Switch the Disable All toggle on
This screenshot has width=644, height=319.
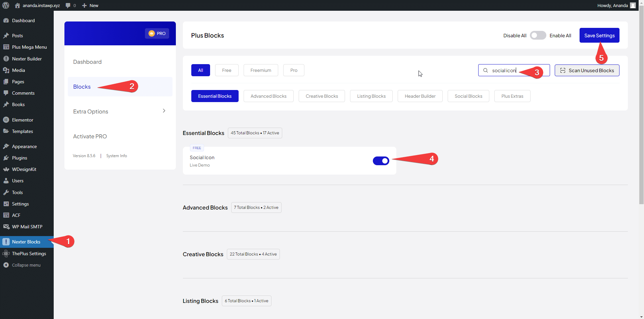[538, 35]
